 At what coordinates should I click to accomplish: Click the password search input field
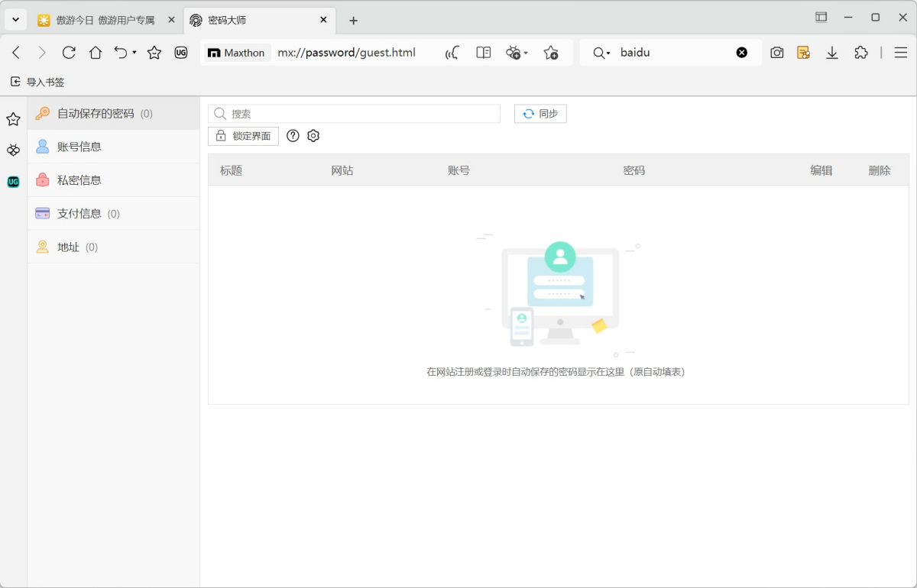[354, 113]
